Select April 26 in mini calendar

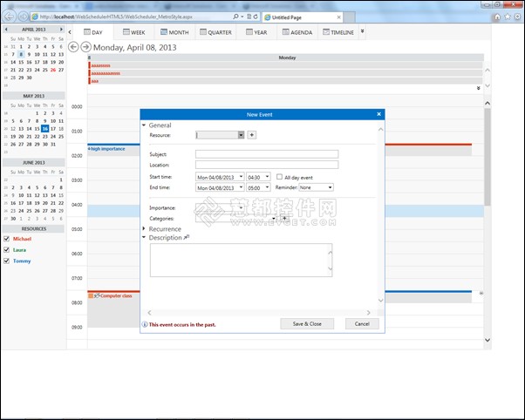point(53,70)
